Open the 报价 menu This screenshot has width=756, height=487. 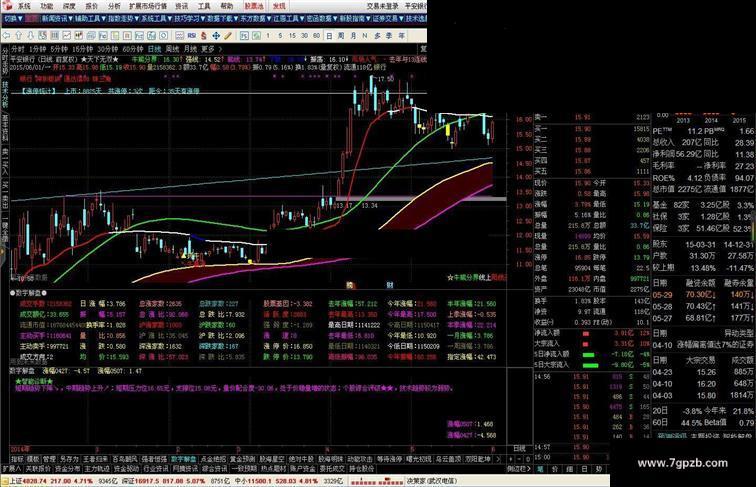pos(92,6)
